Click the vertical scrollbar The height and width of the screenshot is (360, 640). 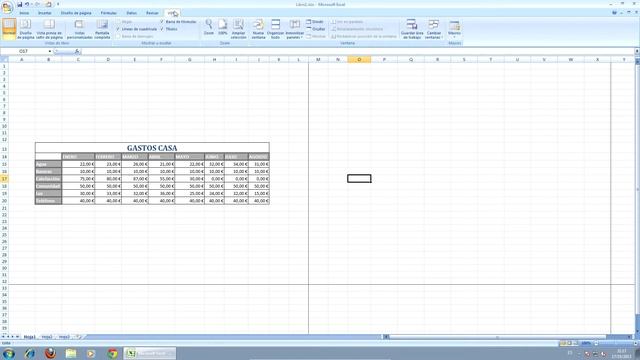click(x=637, y=196)
